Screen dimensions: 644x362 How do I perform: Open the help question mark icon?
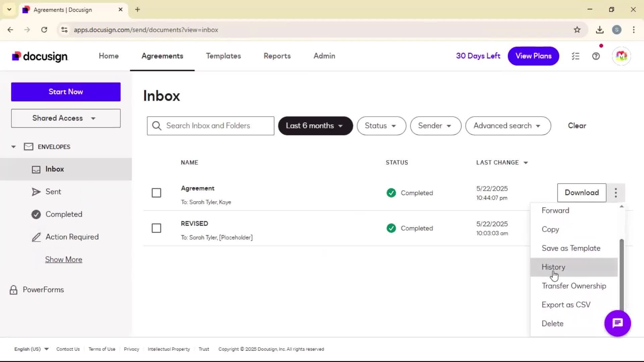click(596, 56)
